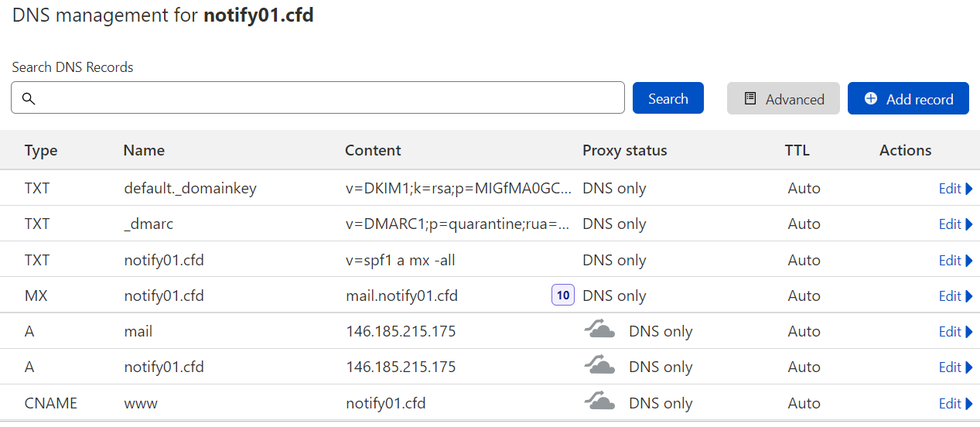The width and height of the screenshot is (980, 427).
Task: Toggle proxy cloud for notify01.cfd A record
Action: tap(599, 367)
